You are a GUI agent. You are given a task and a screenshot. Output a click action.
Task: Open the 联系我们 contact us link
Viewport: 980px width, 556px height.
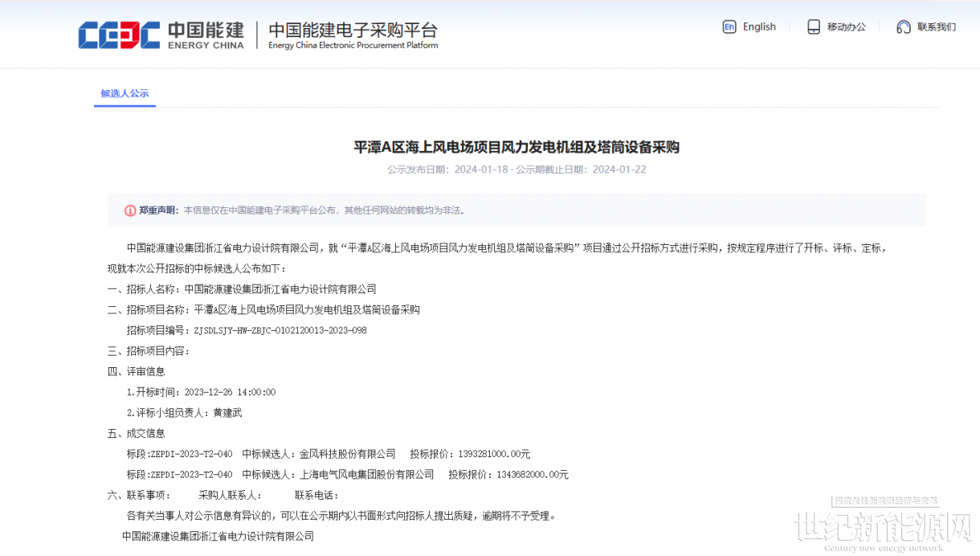(937, 27)
